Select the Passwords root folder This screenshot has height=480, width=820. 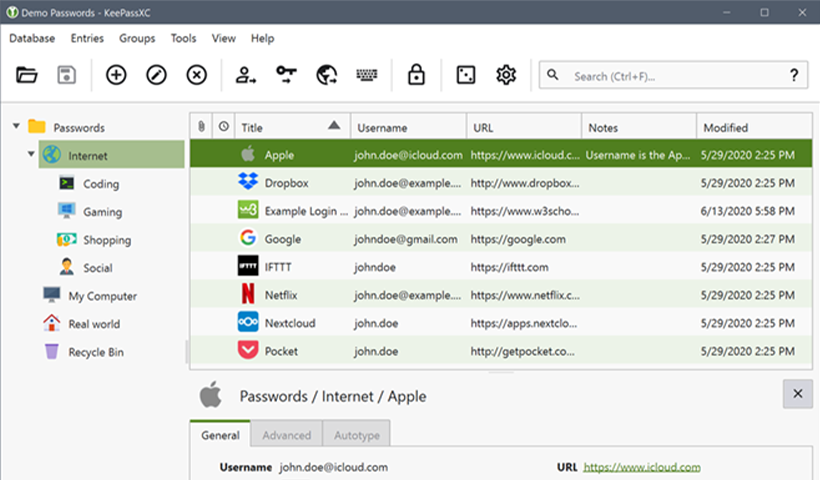(x=79, y=128)
